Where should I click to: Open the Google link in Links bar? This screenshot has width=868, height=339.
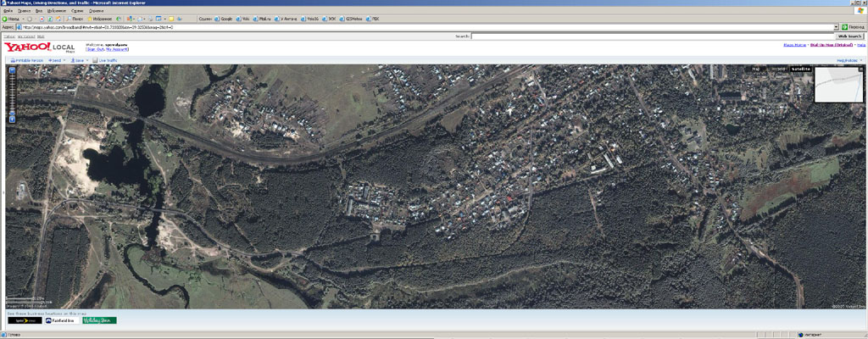click(x=225, y=18)
